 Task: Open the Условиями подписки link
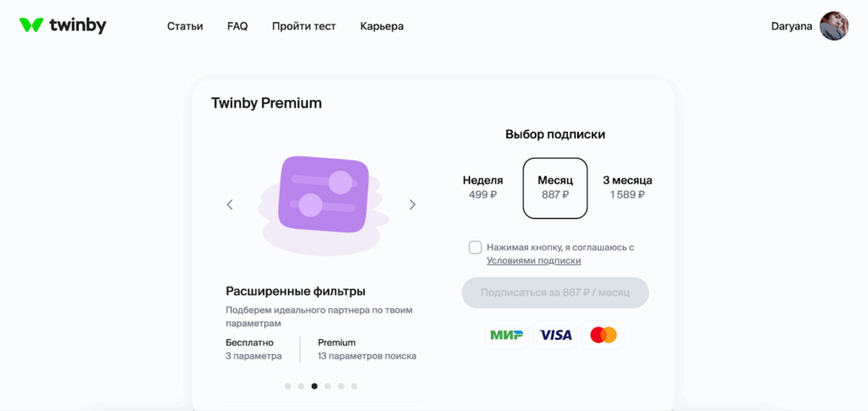(x=533, y=261)
